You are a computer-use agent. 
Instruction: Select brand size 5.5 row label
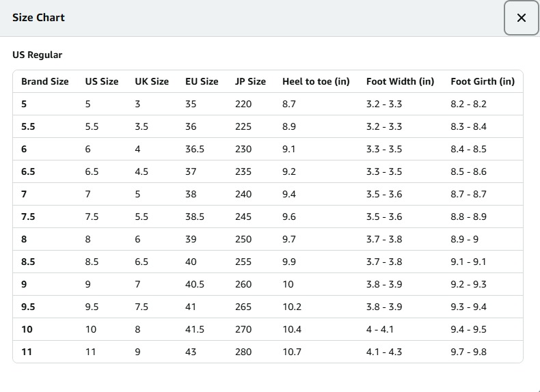click(x=28, y=126)
